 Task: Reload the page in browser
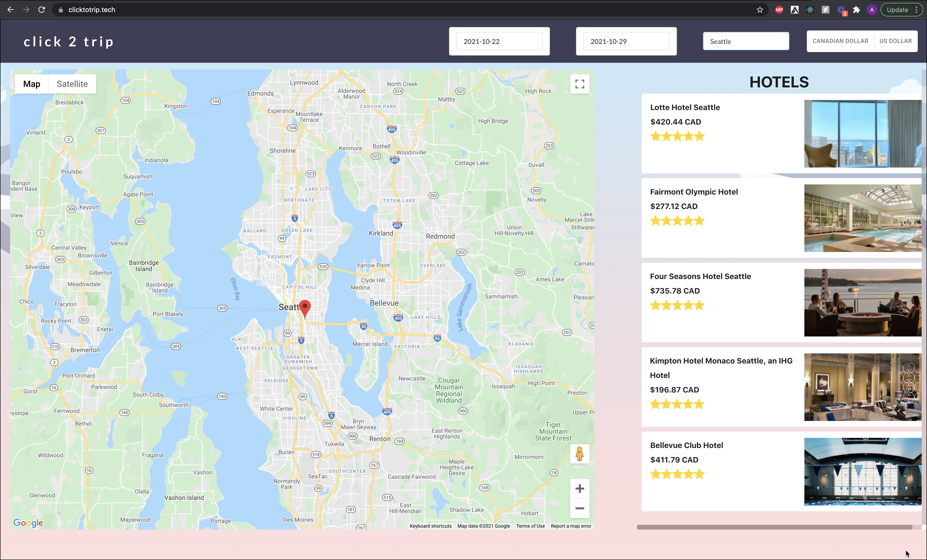click(x=42, y=10)
